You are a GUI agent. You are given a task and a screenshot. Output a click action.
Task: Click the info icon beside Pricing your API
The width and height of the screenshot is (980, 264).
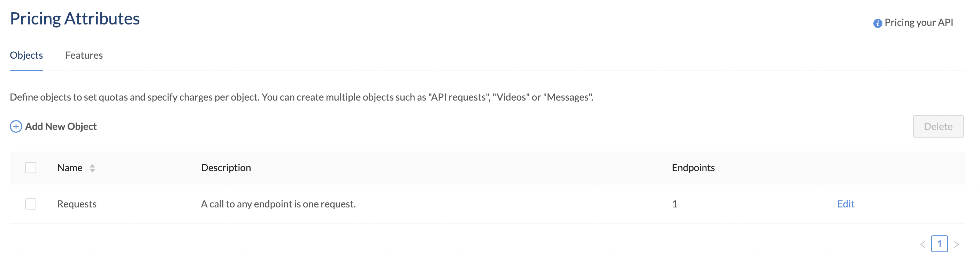point(877,23)
